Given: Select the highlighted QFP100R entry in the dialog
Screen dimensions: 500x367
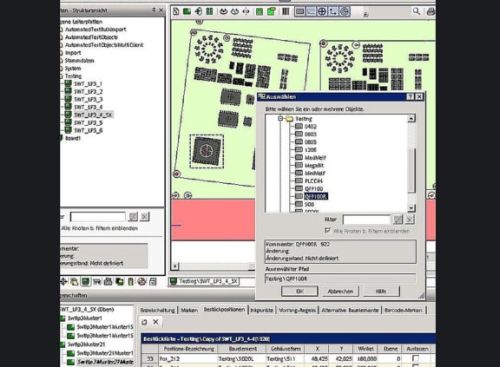Looking at the screenshot, I should pos(316,196).
